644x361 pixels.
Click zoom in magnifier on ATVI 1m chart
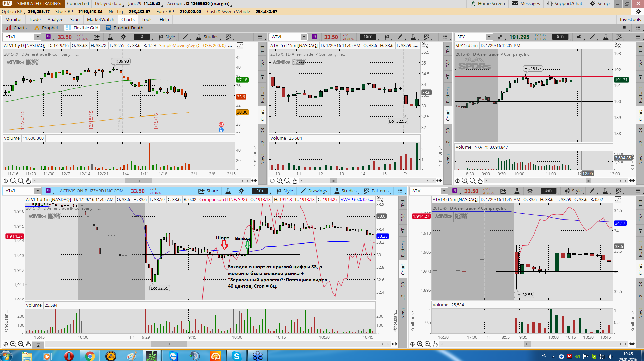[13, 344]
